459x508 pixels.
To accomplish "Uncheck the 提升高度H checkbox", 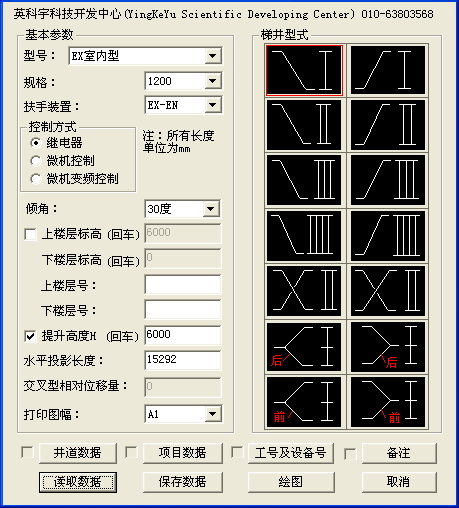I will point(30,336).
